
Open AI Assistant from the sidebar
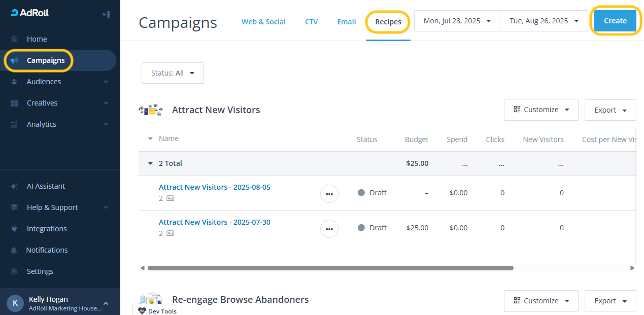pyautogui.click(x=46, y=186)
